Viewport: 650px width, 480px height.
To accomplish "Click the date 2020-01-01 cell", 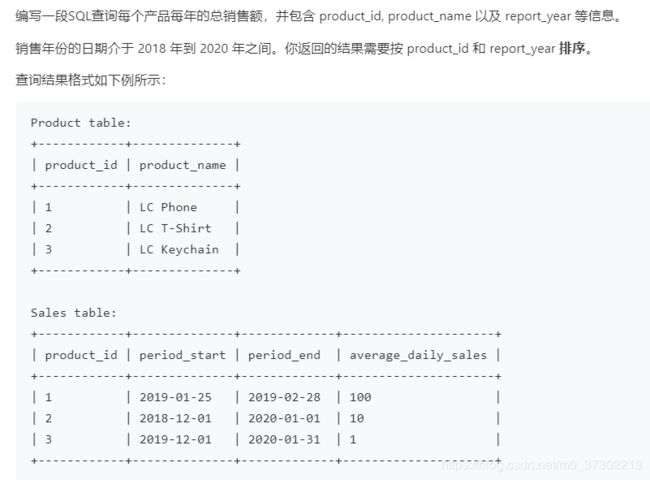I will (x=284, y=418).
